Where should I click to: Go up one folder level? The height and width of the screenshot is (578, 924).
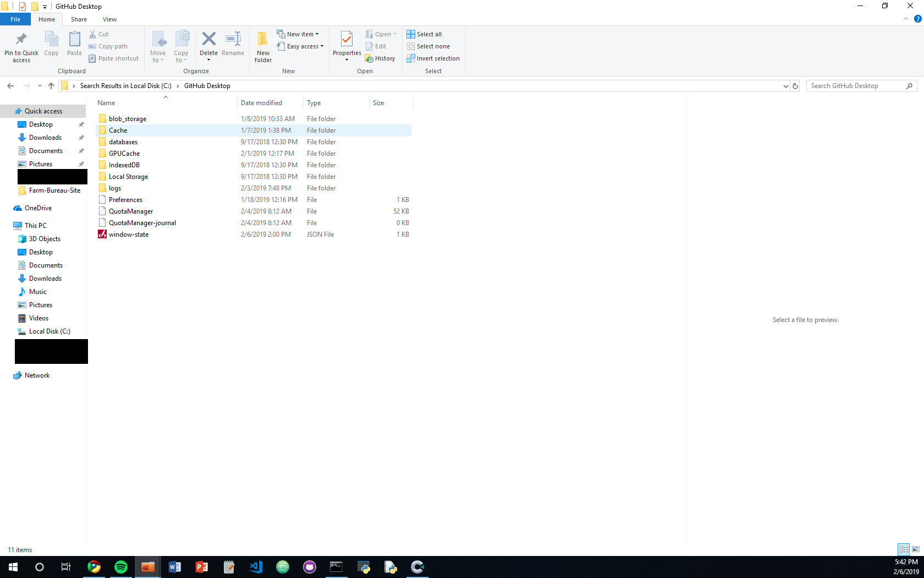[x=51, y=86]
